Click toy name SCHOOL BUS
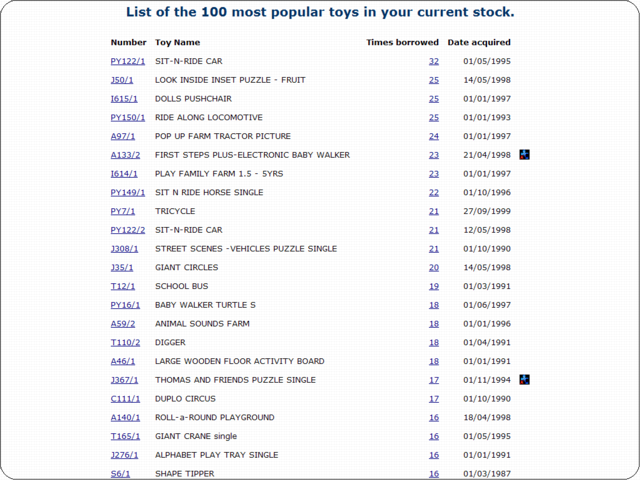This screenshot has height=480, width=640. click(182, 287)
